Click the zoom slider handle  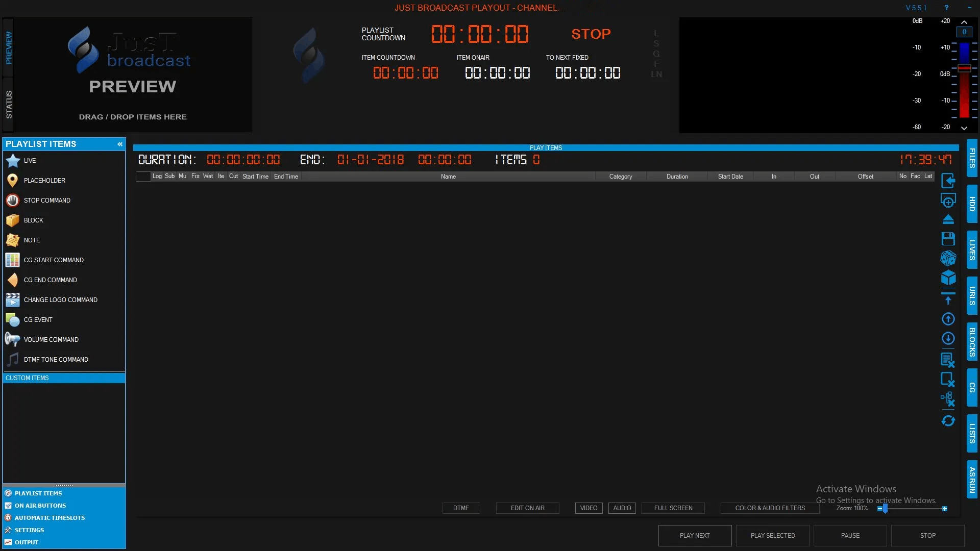(885, 508)
